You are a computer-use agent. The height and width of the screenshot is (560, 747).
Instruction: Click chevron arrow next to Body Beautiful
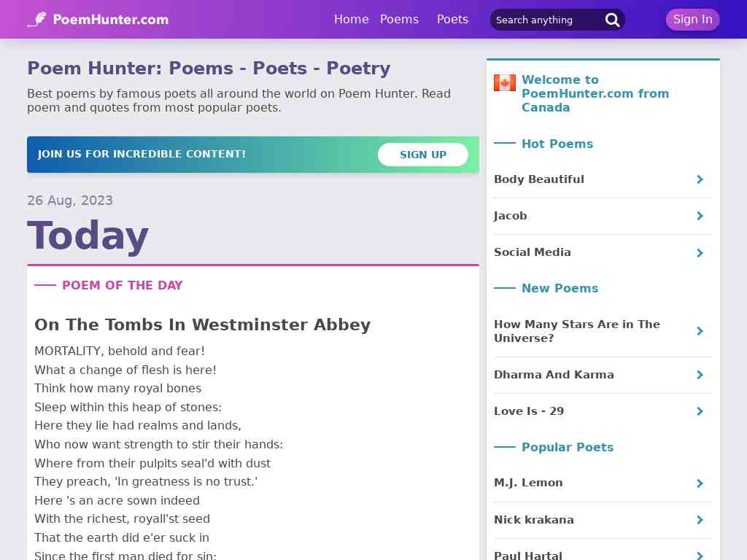pos(700,179)
